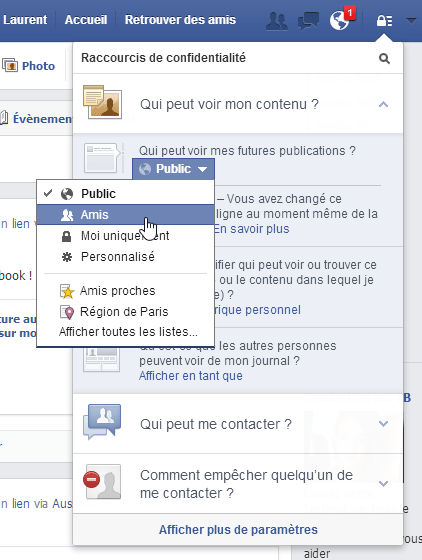Click the location pin icon beside Région de Paris
Viewport: 422px width, 560px height.
click(67, 312)
